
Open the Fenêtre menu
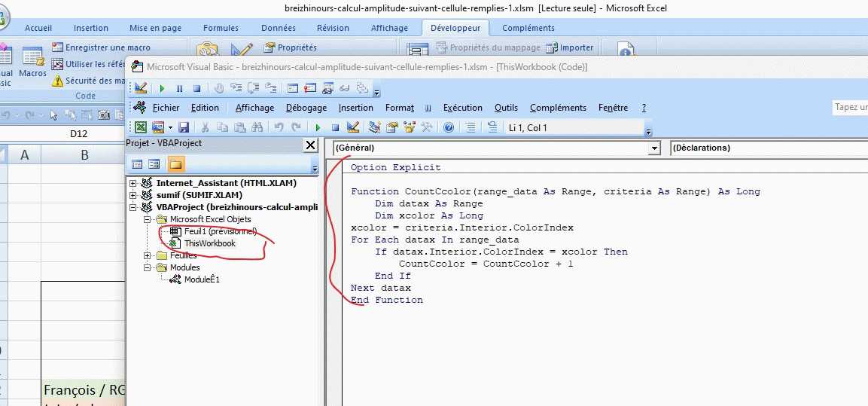click(613, 108)
